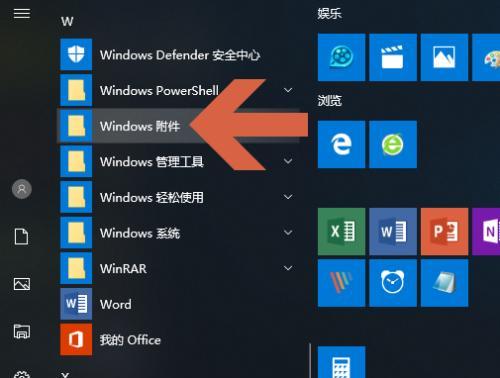
Task: Expand the WinRAR folder chevron
Action: coord(288,268)
